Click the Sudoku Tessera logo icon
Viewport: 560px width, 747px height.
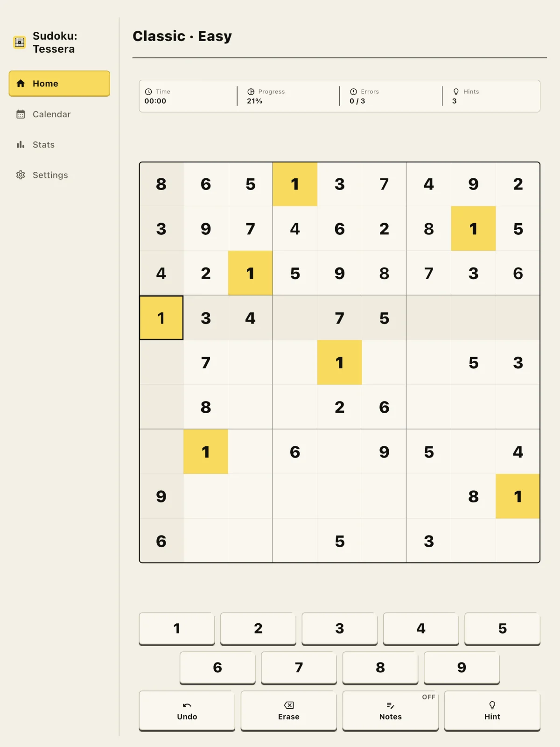tap(20, 42)
